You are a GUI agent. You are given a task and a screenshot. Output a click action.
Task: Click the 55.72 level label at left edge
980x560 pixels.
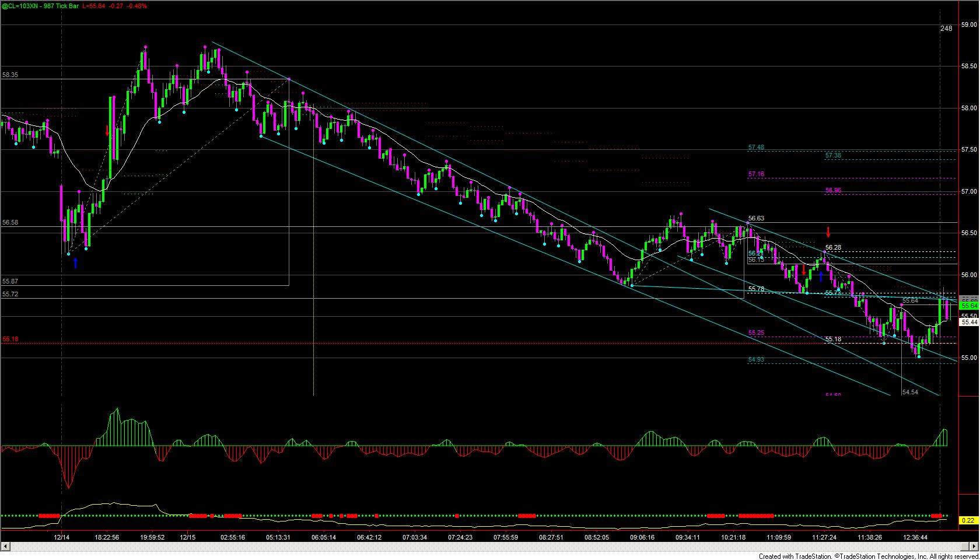pyautogui.click(x=10, y=294)
